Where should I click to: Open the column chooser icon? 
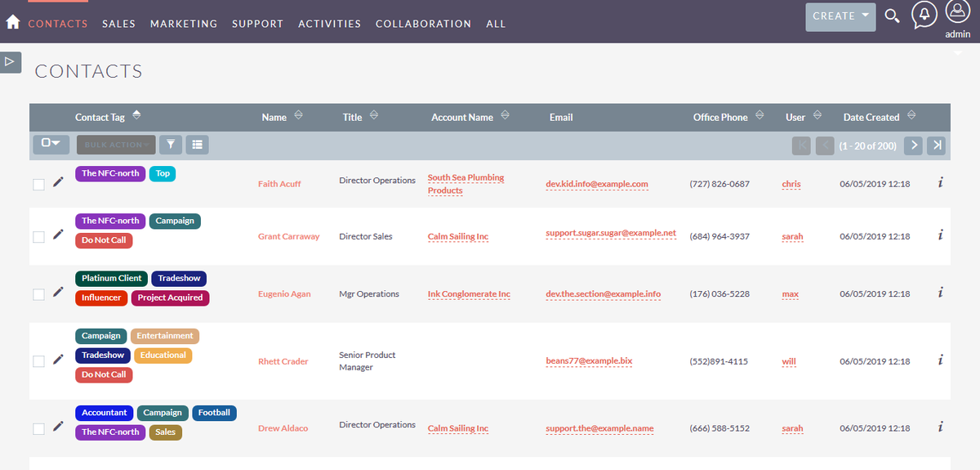click(197, 145)
